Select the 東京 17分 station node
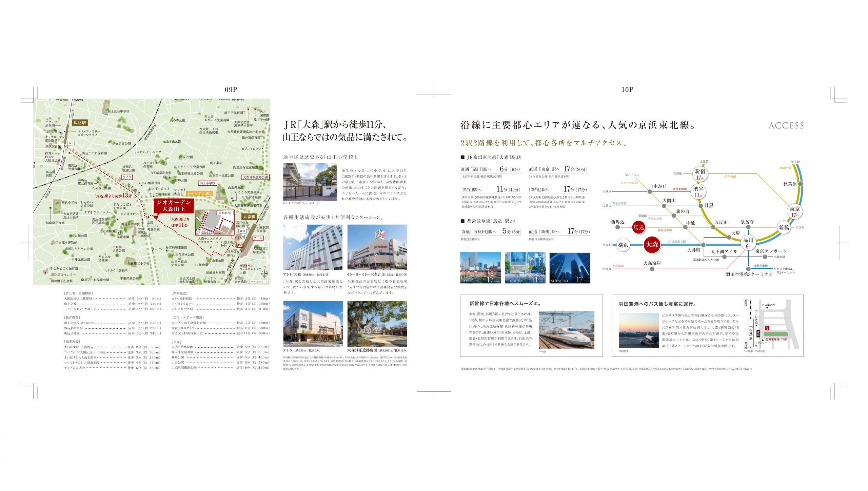 coord(795,211)
